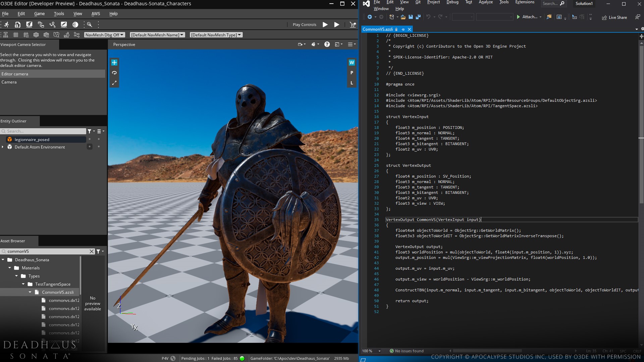644x362 pixels.
Task: Click the rotate gizmo icon
Action: [x=114, y=72]
